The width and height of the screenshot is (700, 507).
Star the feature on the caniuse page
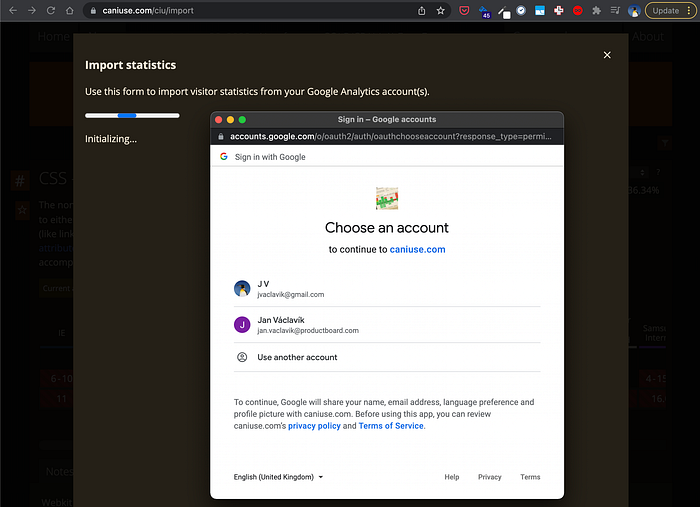tap(22, 210)
